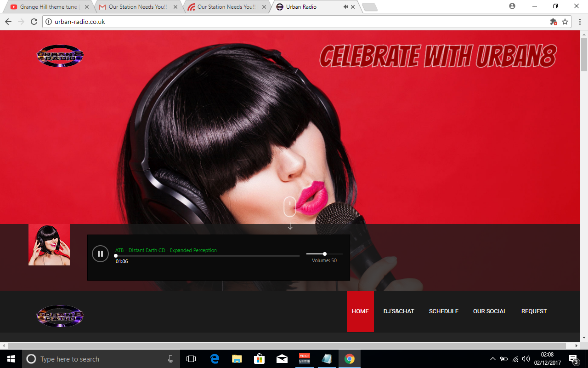Show hidden system tray icons
The height and width of the screenshot is (368, 588).
[492, 359]
